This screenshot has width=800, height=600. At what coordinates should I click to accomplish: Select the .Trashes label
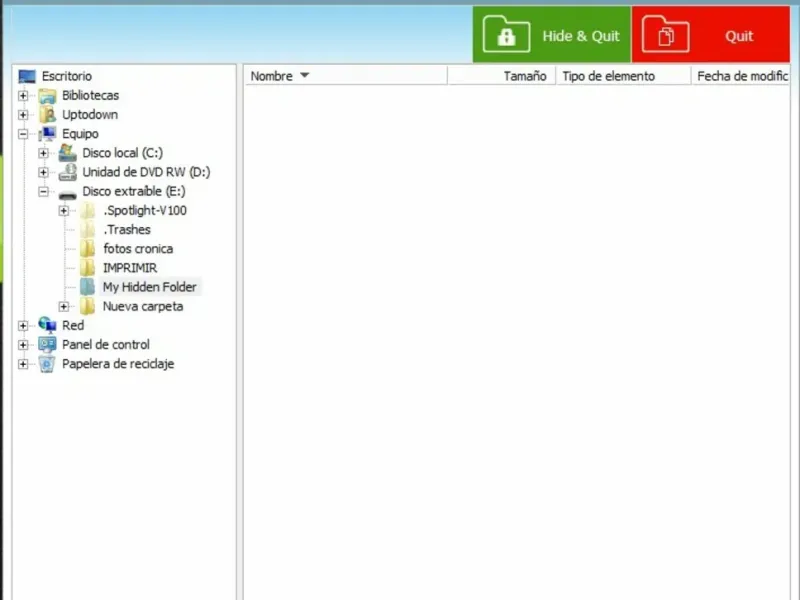[x=127, y=230]
